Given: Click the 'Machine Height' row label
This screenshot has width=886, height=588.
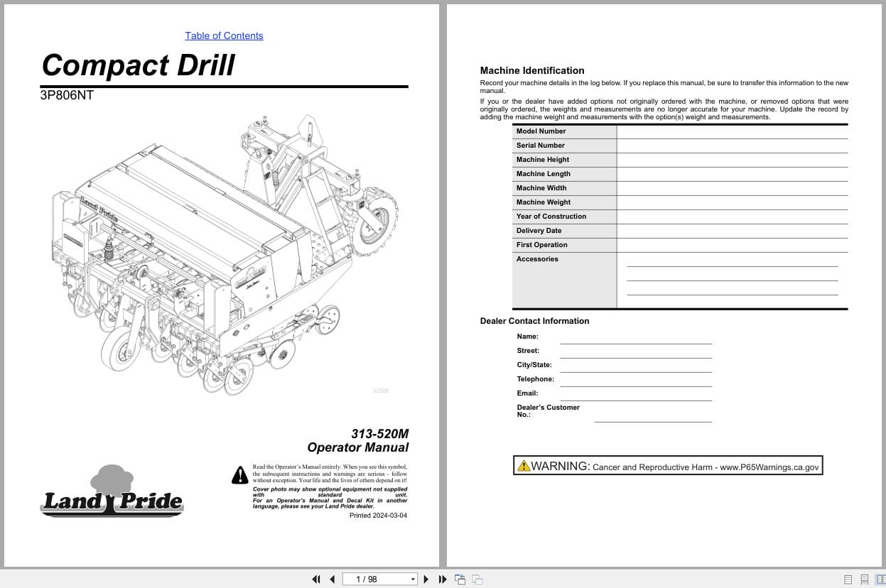Looking at the screenshot, I should 543,160.
